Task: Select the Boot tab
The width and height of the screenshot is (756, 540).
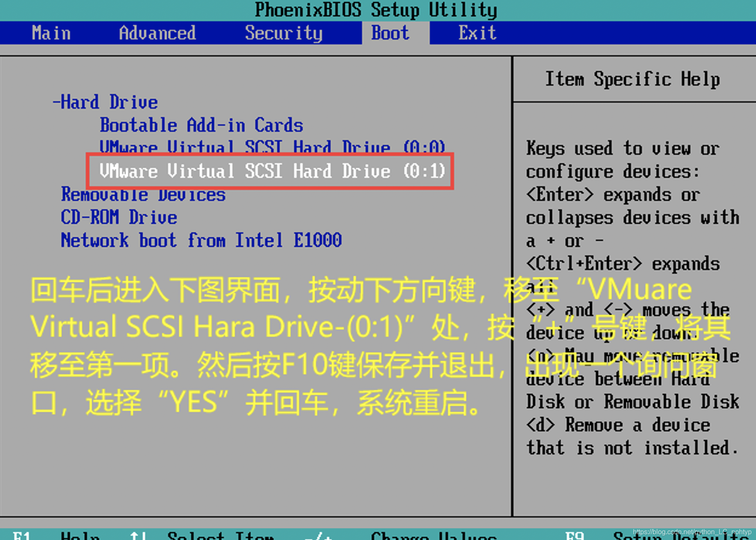Action: coord(390,33)
